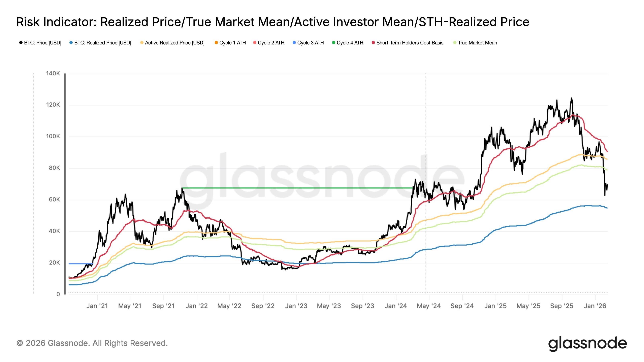Toggle the Cycle 2 ATH legend entry text
Image resolution: width=644 pixels, height=362 pixels.
point(271,43)
